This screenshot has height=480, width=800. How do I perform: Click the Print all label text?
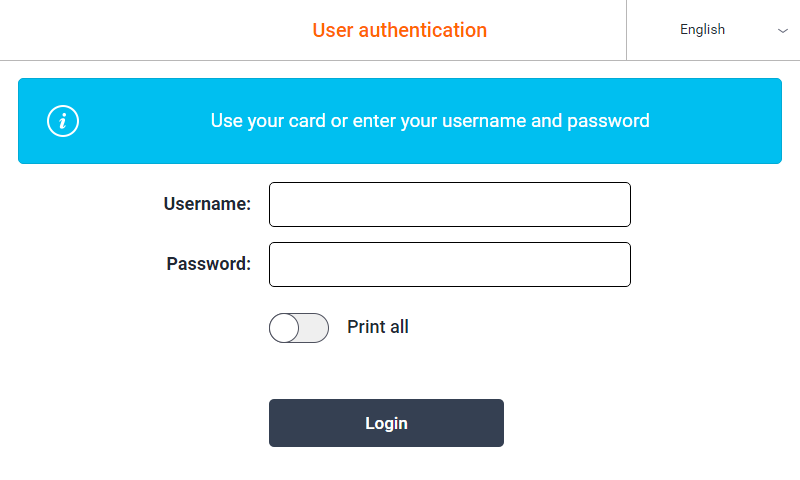(378, 327)
